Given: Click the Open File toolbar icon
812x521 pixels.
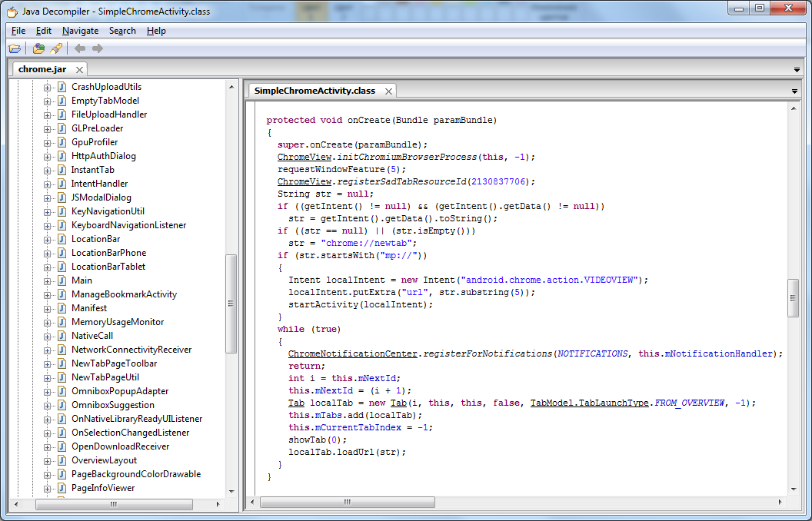Looking at the screenshot, I should [15, 48].
